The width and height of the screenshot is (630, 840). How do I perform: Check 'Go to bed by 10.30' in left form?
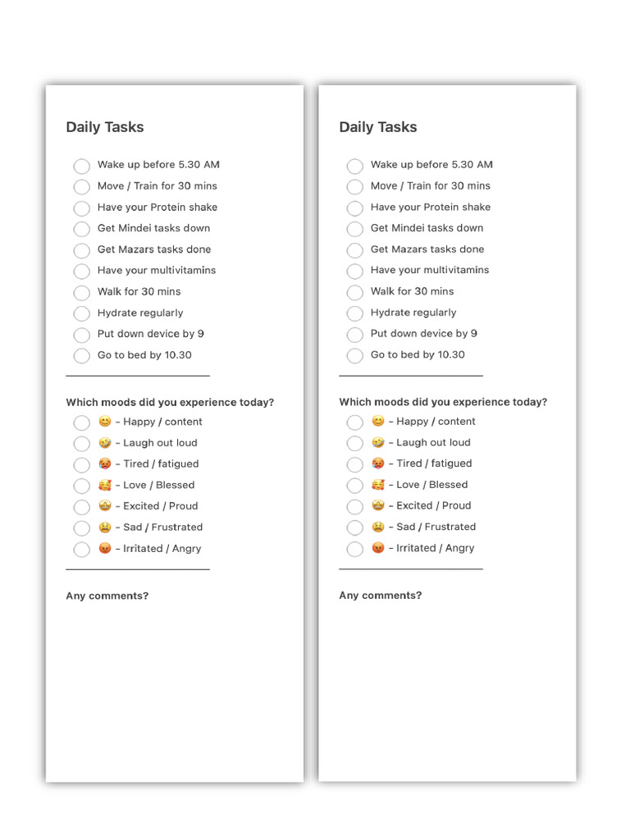tap(82, 356)
